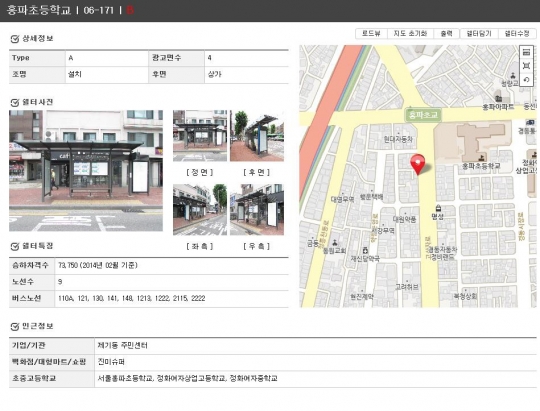Click the green 홍파초교 bus stop label on map
The width and height of the screenshot is (540, 411).
(423, 114)
